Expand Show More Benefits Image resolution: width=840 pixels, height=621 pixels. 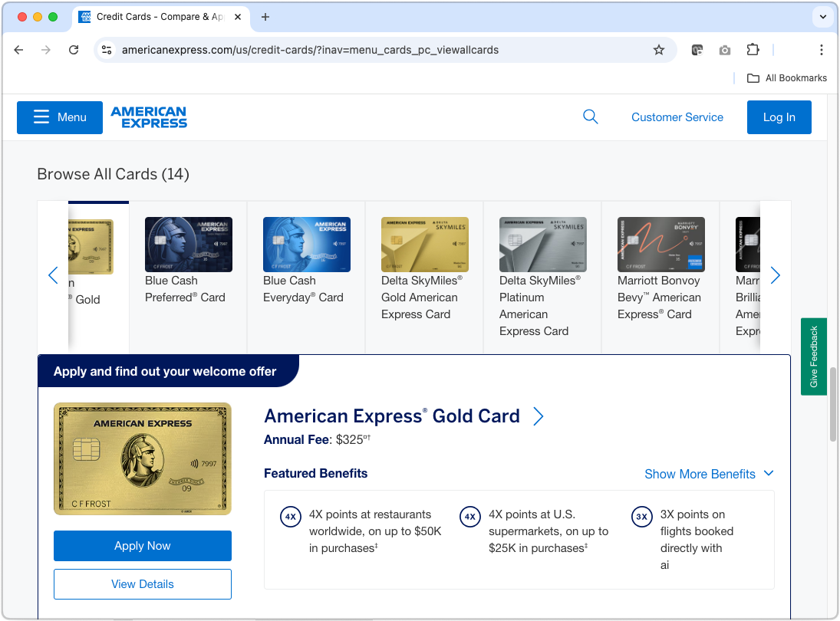(x=709, y=474)
